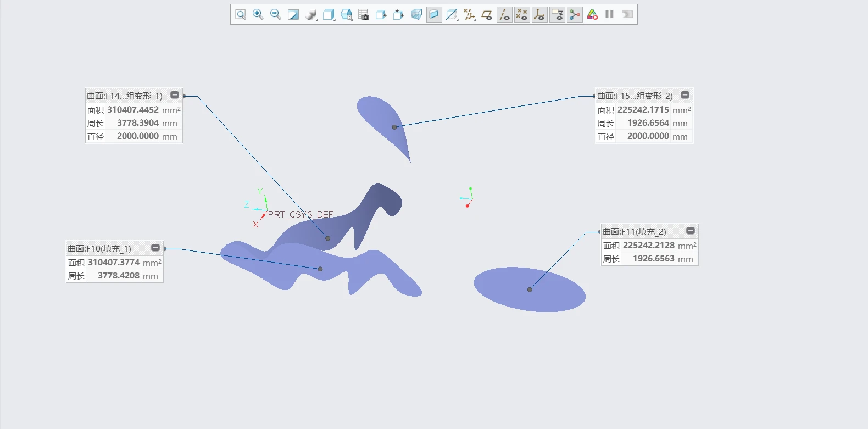Click the F15 callout diameter value 2000.0000
Image resolution: width=868 pixels, height=429 pixels.
click(648, 136)
